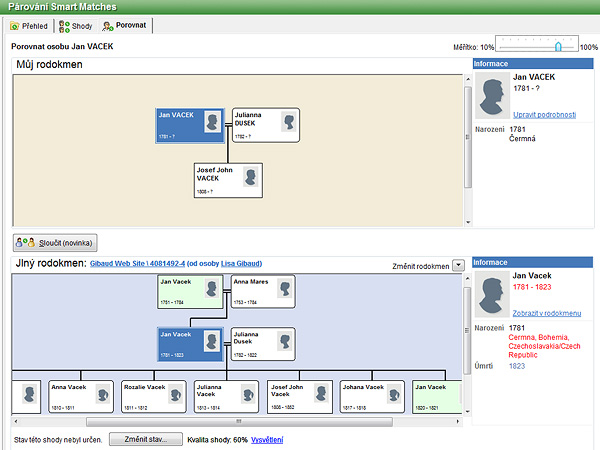Click large profile silhouette of Jan Vacek 1781 - 1823

[x=492, y=294]
